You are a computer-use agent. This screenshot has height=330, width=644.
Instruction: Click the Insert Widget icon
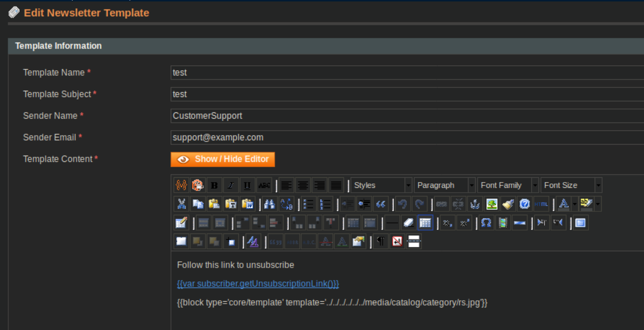pyautogui.click(x=198, y=185)
